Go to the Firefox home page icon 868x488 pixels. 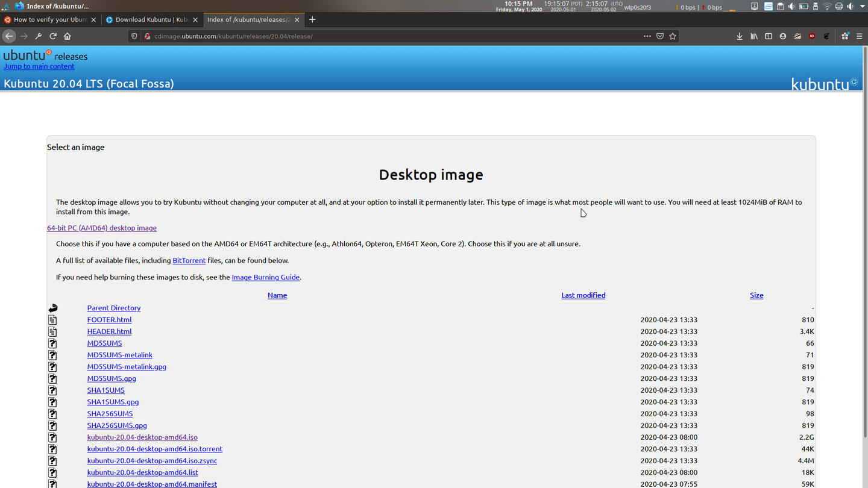pyautogui.click(x=68, y=36)
